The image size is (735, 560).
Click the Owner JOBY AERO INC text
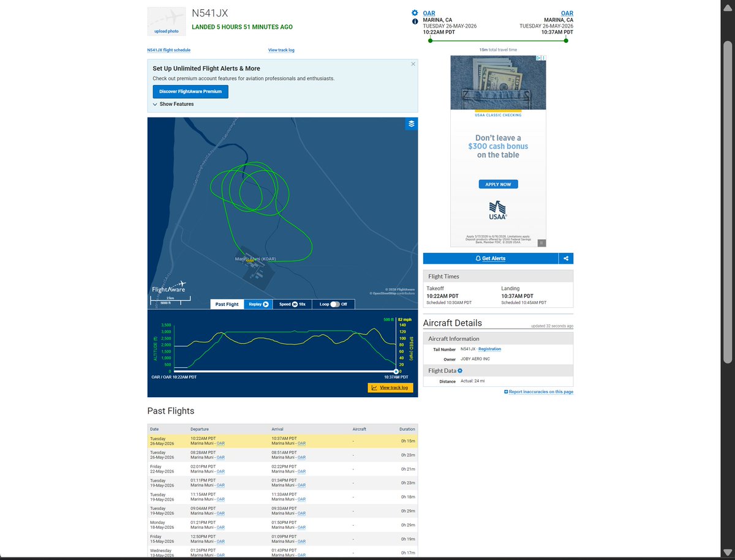(475, 359)
